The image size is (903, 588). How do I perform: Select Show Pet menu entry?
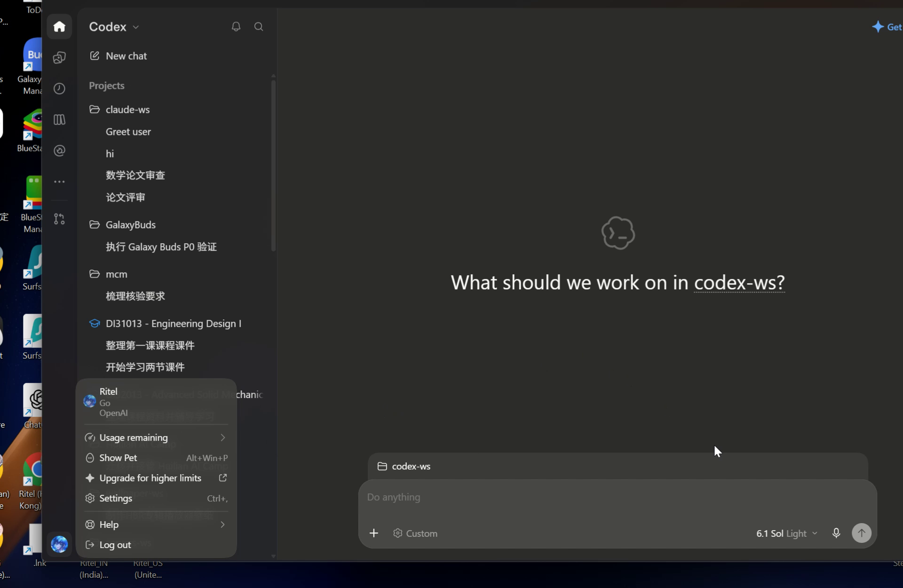(x=156, y=458)
